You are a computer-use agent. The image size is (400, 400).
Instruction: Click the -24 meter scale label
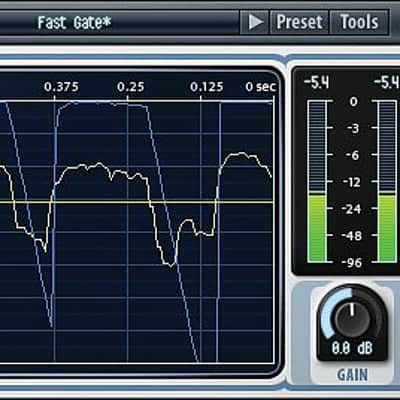(352, 209)
